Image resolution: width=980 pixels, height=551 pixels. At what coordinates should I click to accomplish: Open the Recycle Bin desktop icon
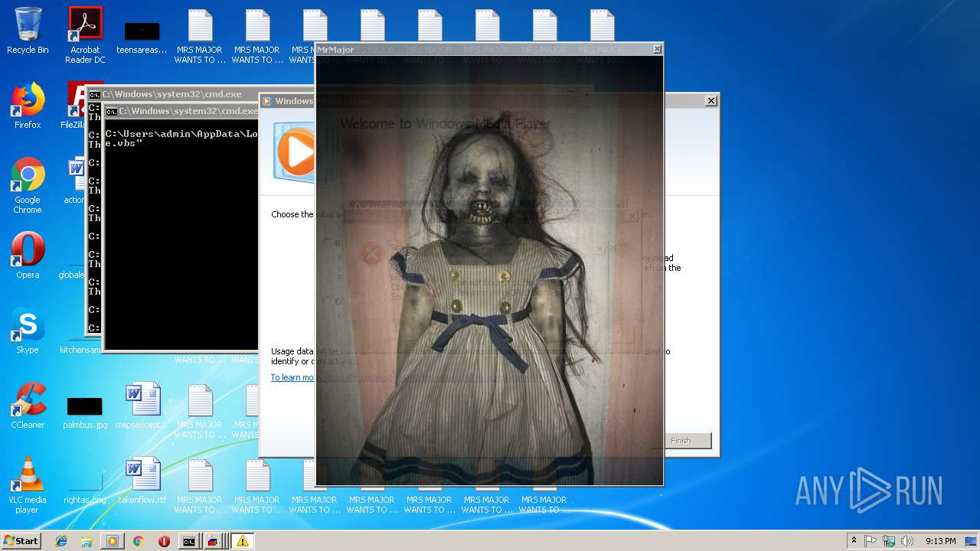click(28, 31)
